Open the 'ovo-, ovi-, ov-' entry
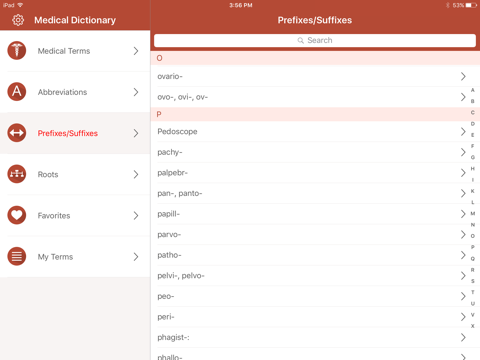The height and width of the screenshot is (360, 480). [315, 97]
